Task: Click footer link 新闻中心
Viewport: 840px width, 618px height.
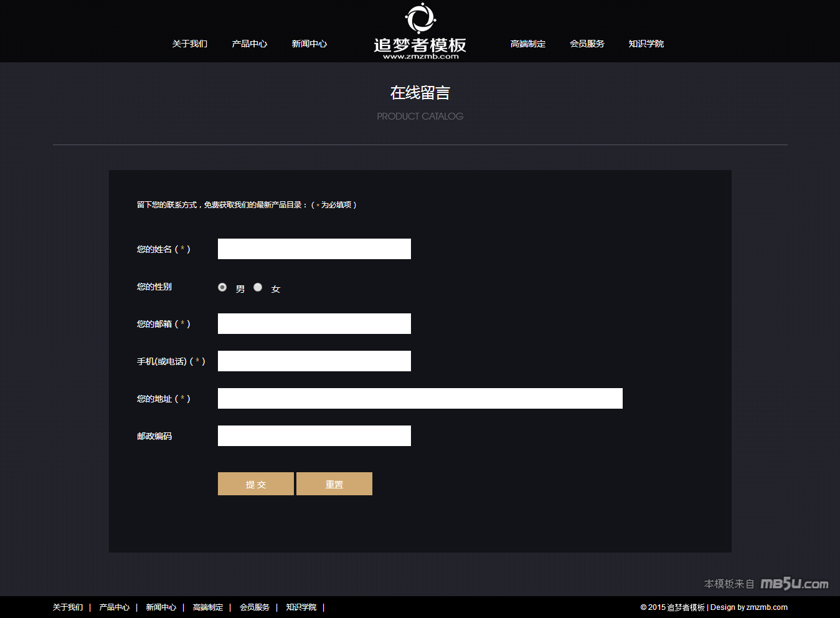Action: 161,607
